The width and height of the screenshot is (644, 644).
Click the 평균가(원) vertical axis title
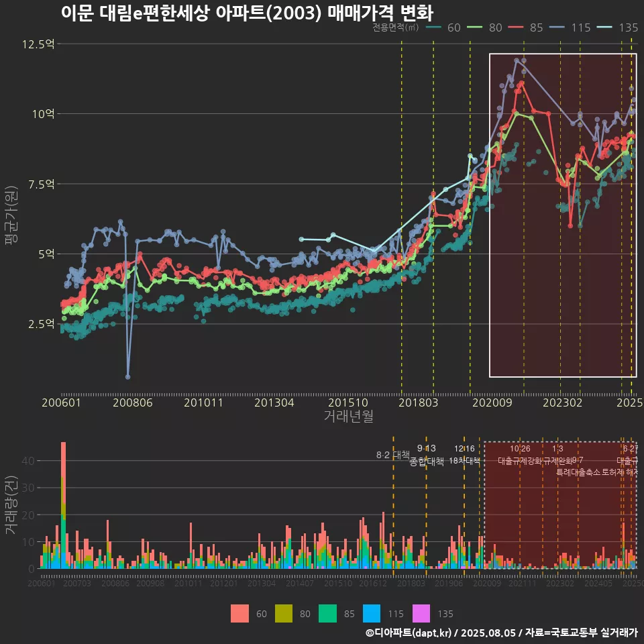point(11,215)
